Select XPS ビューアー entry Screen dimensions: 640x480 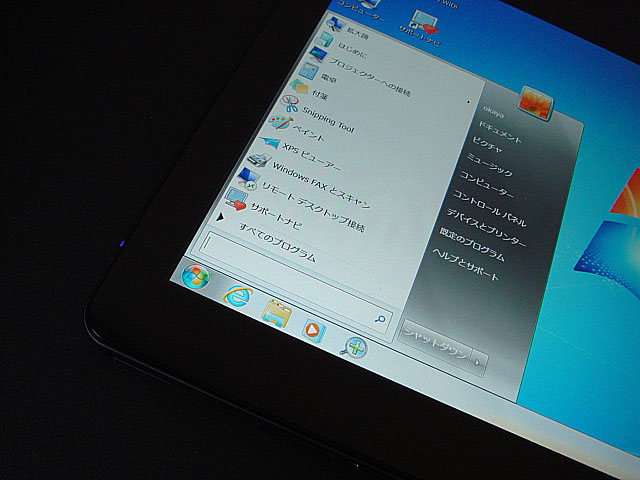coord(312,157)
